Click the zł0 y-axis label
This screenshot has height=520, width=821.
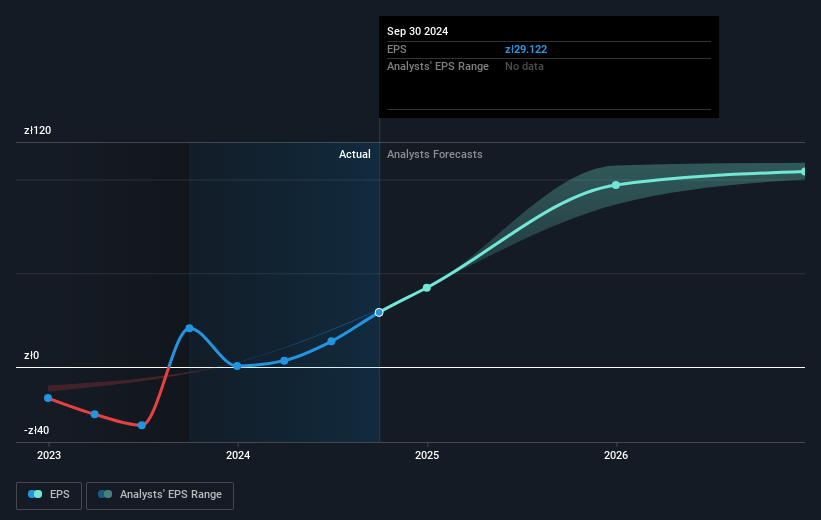click(31, 356)
